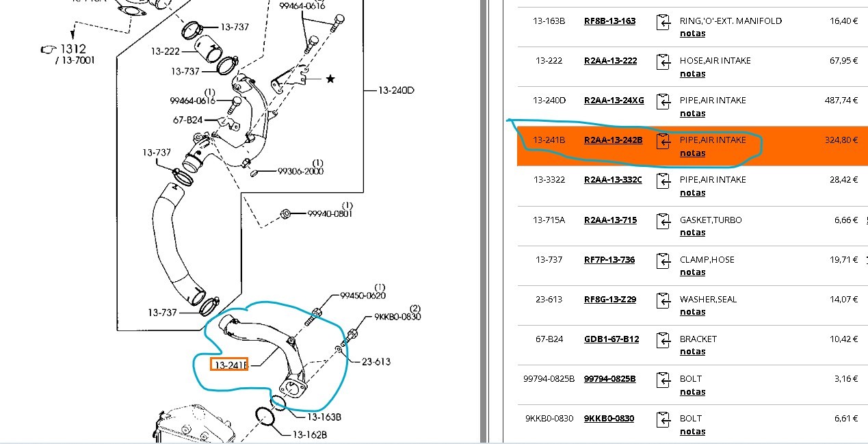Click the 13-240D callout in the diagram

(397, 90)
